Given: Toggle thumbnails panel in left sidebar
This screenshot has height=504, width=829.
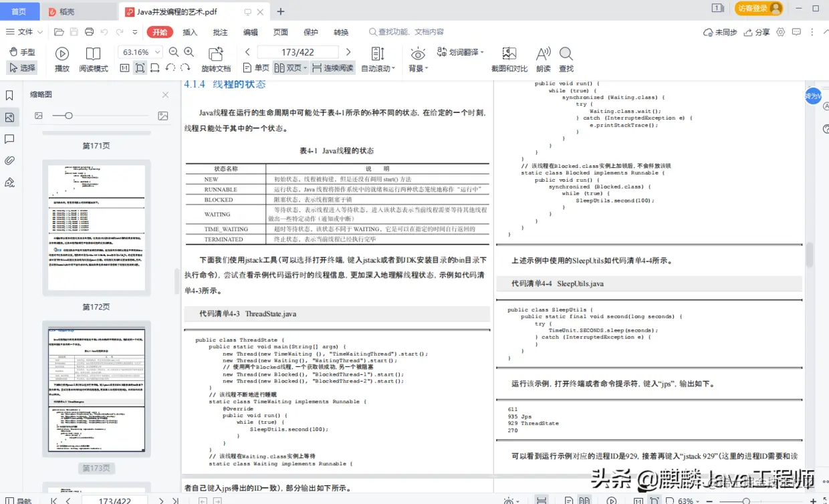Looking at the screenshot, I should click(x=9, y=117).
